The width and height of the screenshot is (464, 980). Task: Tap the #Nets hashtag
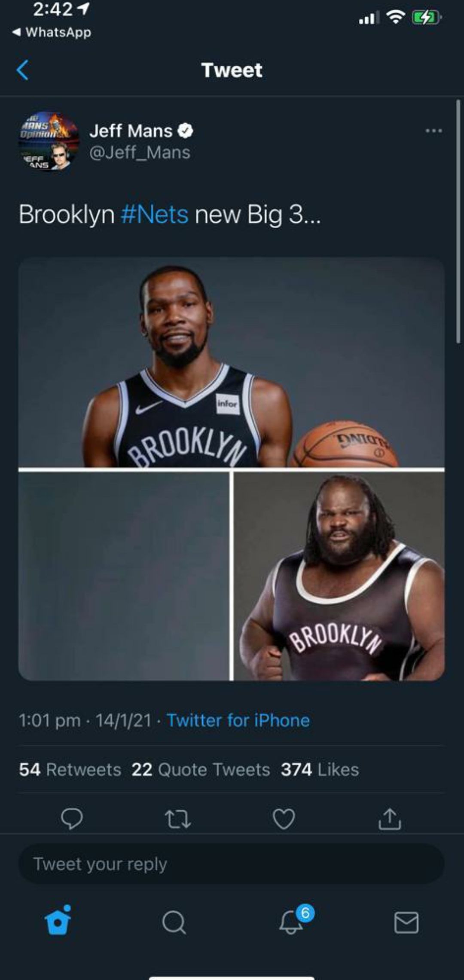click(155, 214)
